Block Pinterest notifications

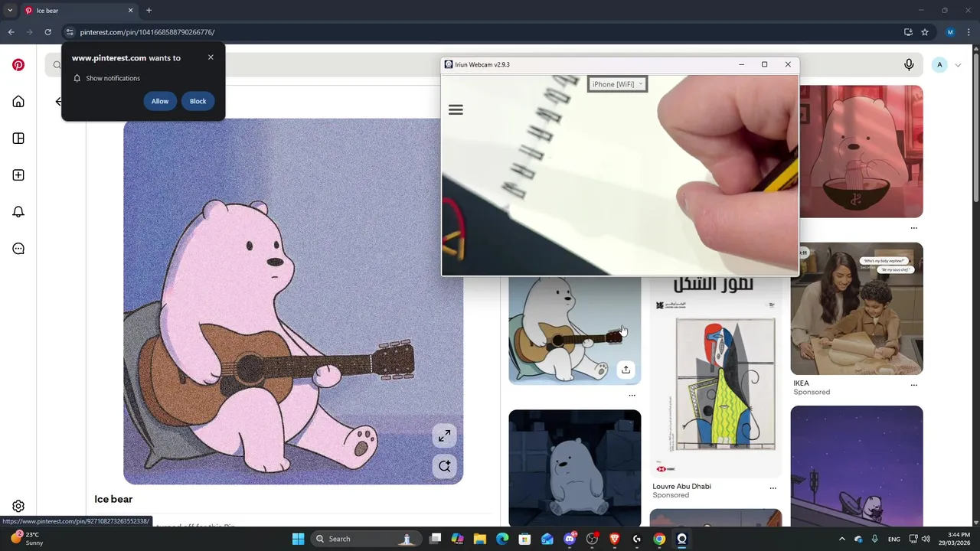pos(198,101)
